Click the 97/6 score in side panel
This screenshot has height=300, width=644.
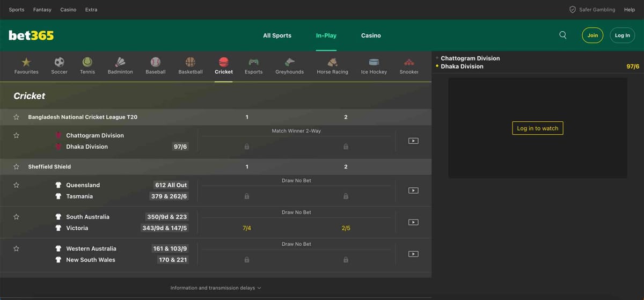coord(633,67)
